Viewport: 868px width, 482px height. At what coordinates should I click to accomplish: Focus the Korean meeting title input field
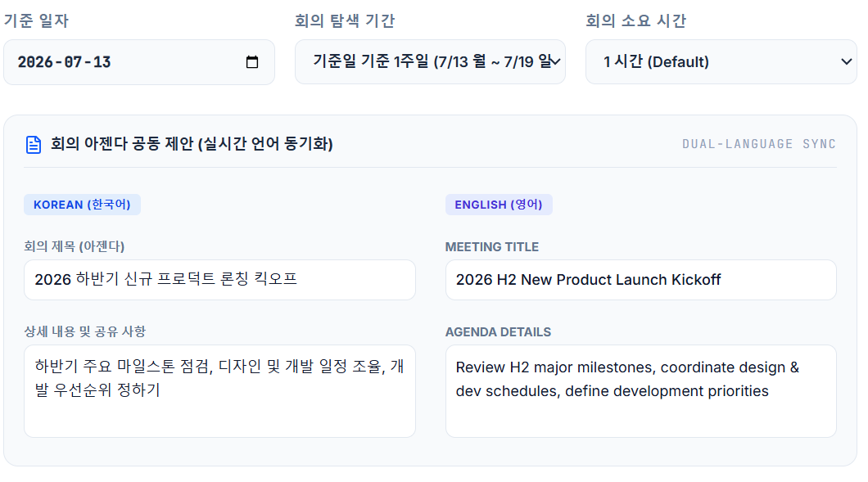point(219,280)
